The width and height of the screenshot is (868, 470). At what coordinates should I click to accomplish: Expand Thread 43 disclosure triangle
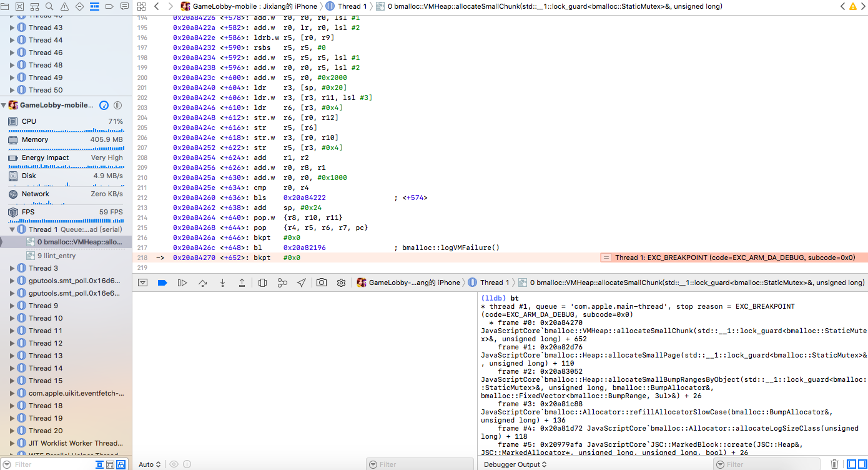[x=12, y=27]
